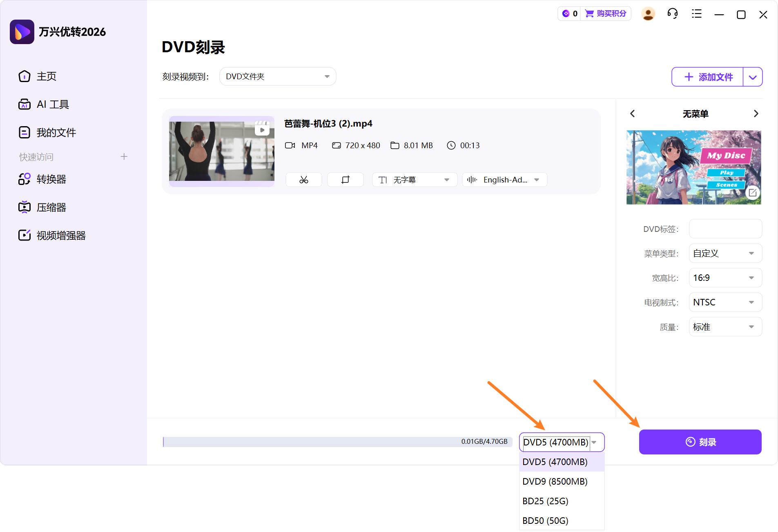Expand the 添加文件 button dropdown arrow

coord(753,77)
